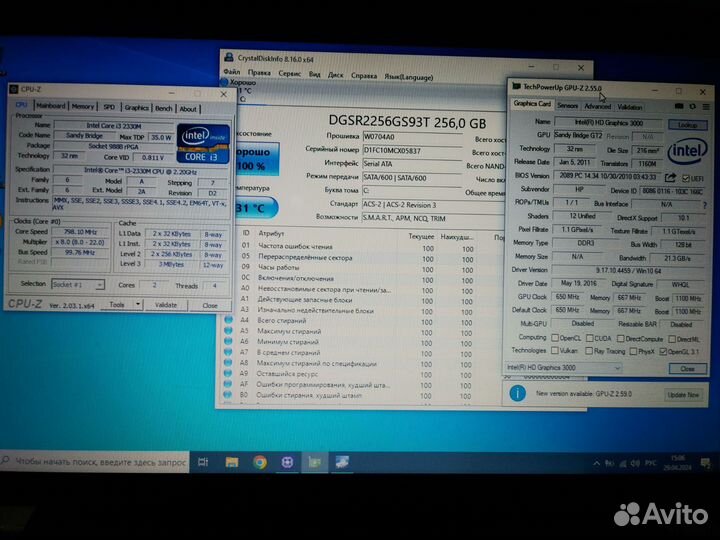Switch to the CPU-Z Bench tab

pos(163,108)
